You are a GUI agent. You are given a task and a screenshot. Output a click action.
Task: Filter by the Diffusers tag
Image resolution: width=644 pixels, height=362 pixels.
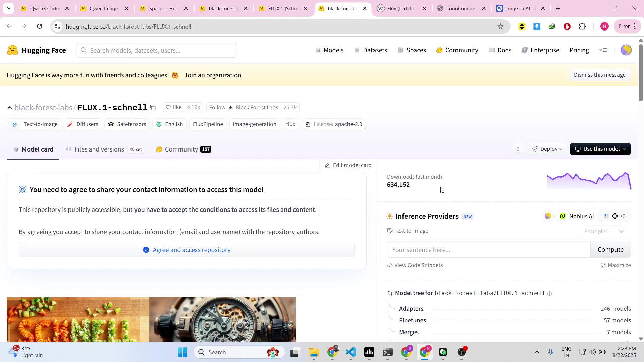(x=83, y=124)
